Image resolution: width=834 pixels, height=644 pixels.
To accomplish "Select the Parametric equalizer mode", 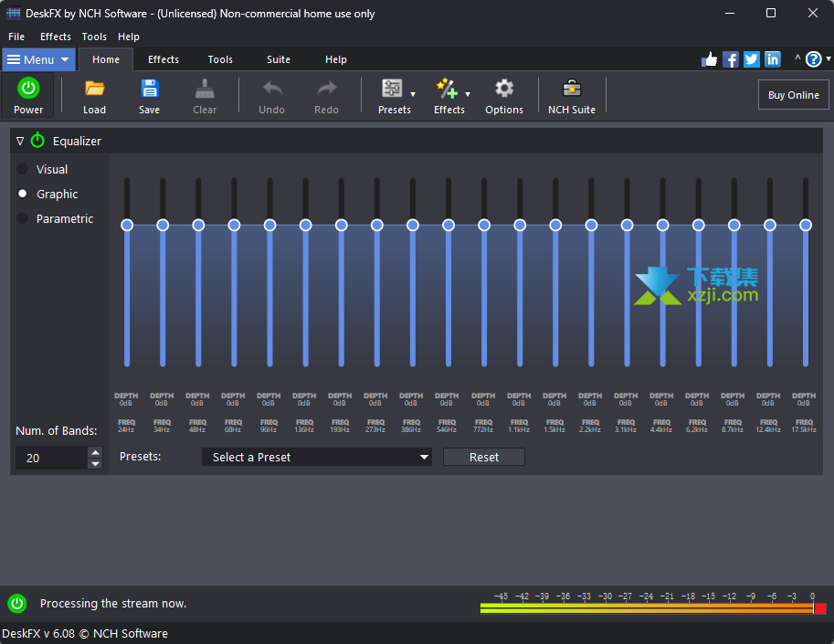I will [22, 218].
